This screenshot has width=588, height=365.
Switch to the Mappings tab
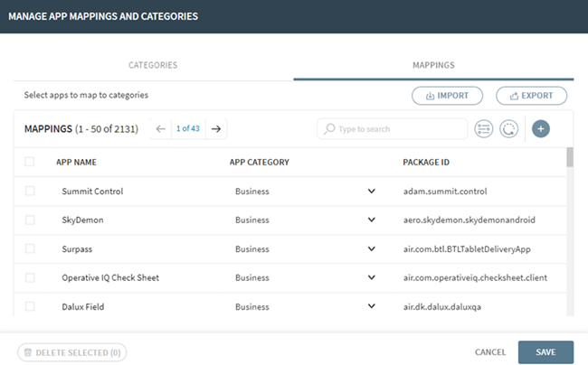[433, 65]
